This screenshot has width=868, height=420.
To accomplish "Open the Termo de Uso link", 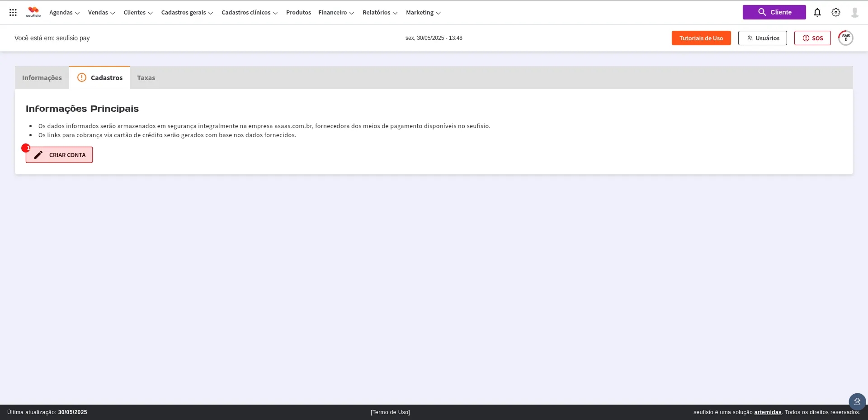I will point(390,412).
